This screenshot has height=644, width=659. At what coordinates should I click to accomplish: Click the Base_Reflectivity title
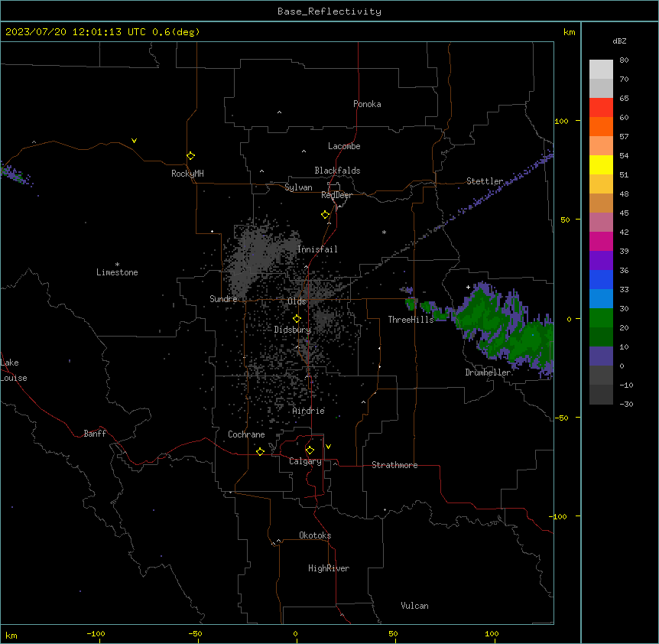click(329, 11)
